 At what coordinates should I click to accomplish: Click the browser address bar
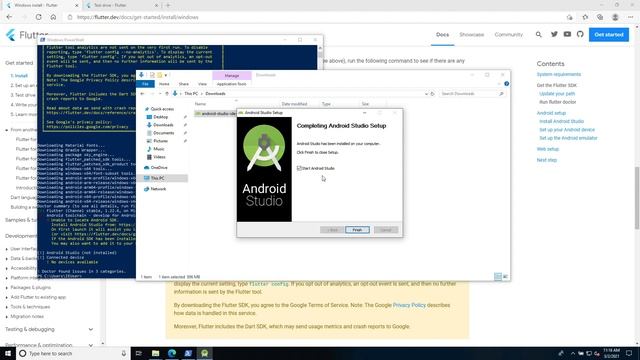(314, 17)
